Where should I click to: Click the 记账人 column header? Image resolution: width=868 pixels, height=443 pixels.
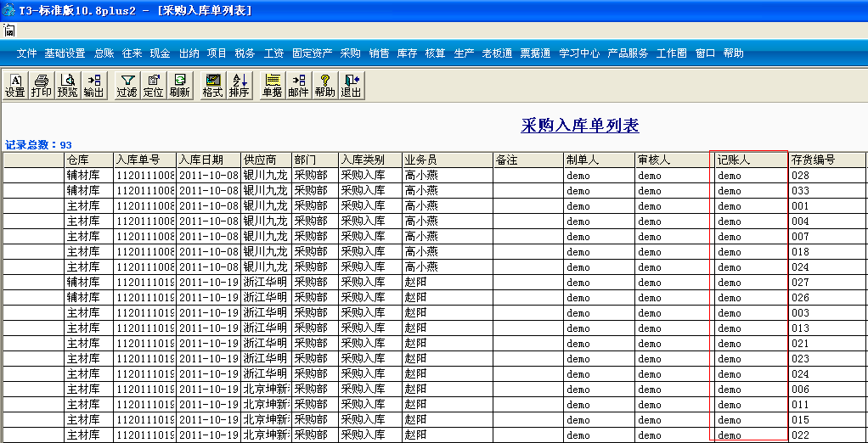(749, 160)
